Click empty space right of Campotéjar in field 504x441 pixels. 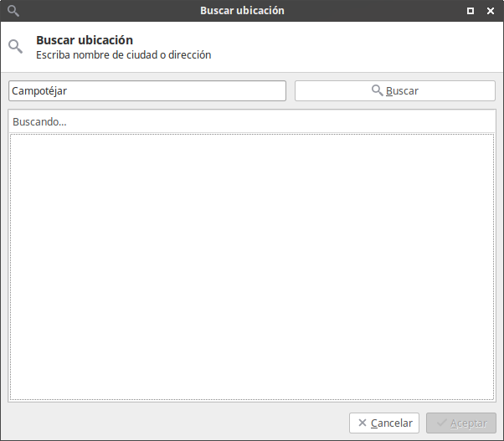click(184, 90)
